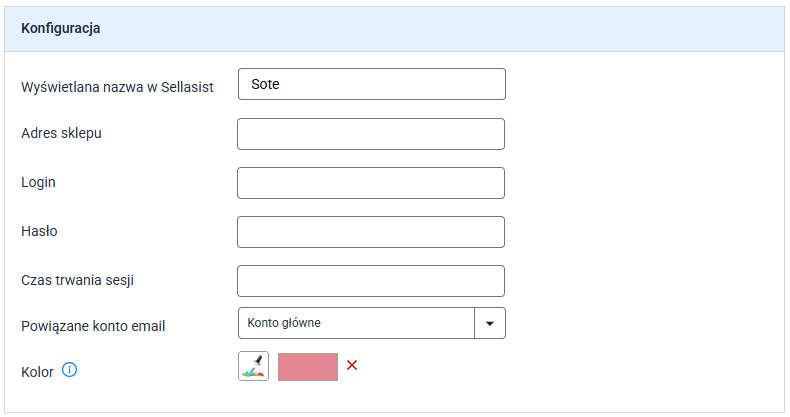Click the Kolor label text
Viewport: 790px width, 417px height.
coord(37,371)
